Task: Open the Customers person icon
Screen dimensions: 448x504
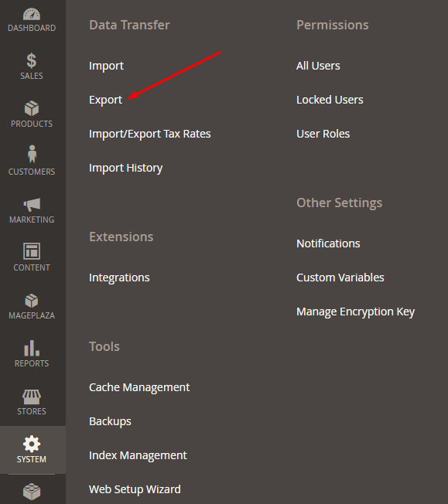Action: click(x=32, y=154)
